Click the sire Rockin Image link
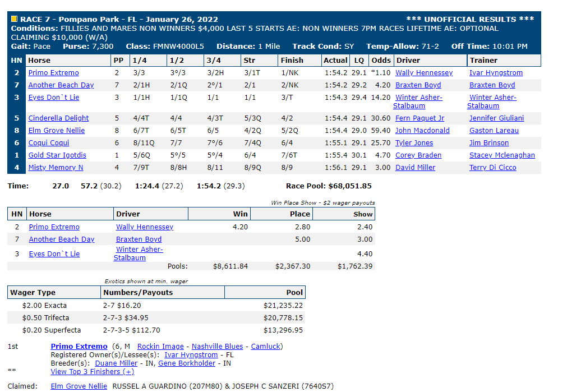Image resolution: width=567 pixels, height=392 pixels. coord(160,347)
